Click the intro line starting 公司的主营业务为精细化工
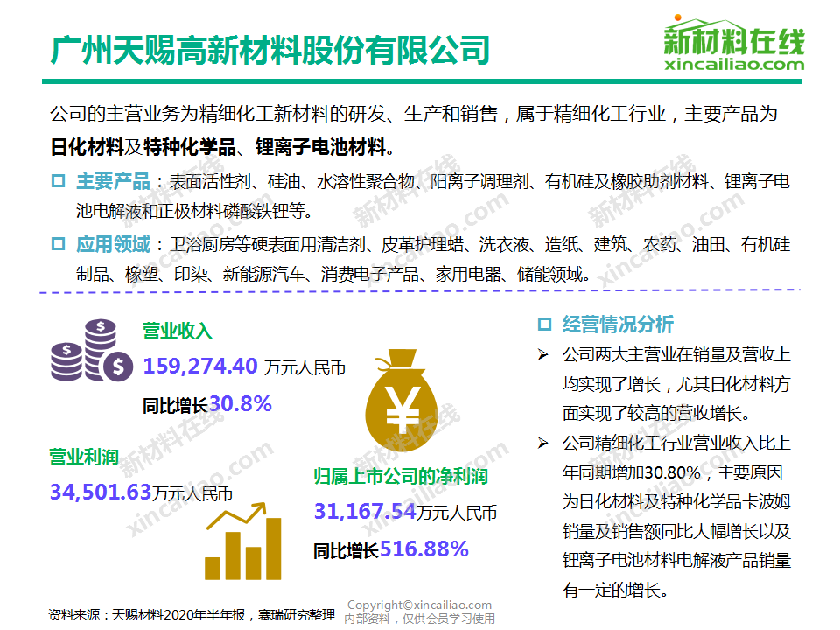 [x=414, y=114]
